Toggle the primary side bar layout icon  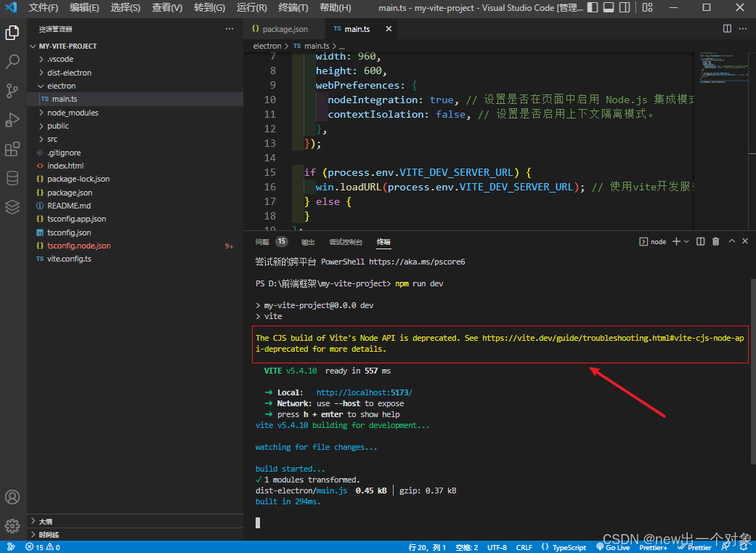(593, 7)
